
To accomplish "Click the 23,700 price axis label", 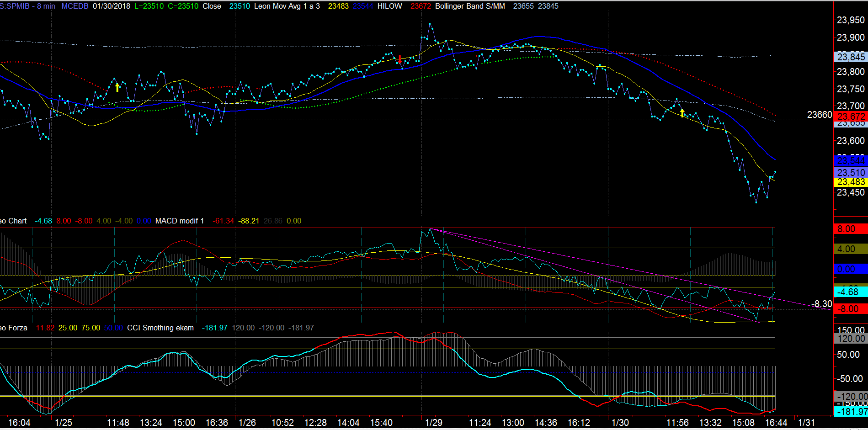I will point(851,106).
